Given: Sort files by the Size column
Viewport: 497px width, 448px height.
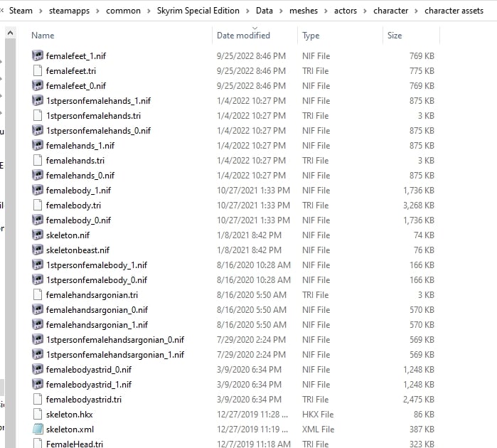Looking at the screenshot, I should point(395,35).
